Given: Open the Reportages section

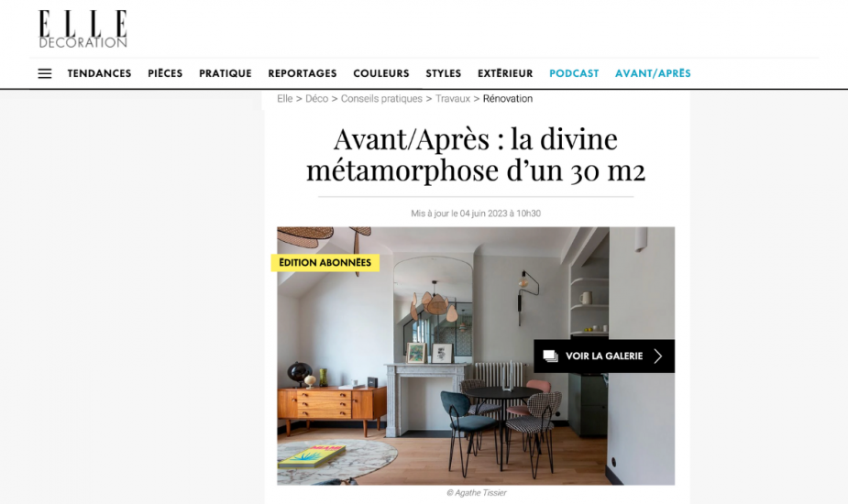Looking at the screenshot, I should pos(303,73).
